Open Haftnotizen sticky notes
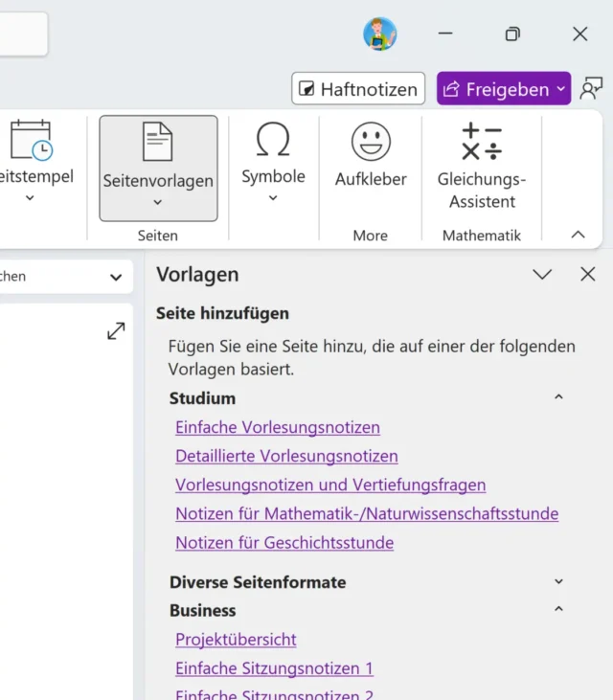 pos(358,89)
